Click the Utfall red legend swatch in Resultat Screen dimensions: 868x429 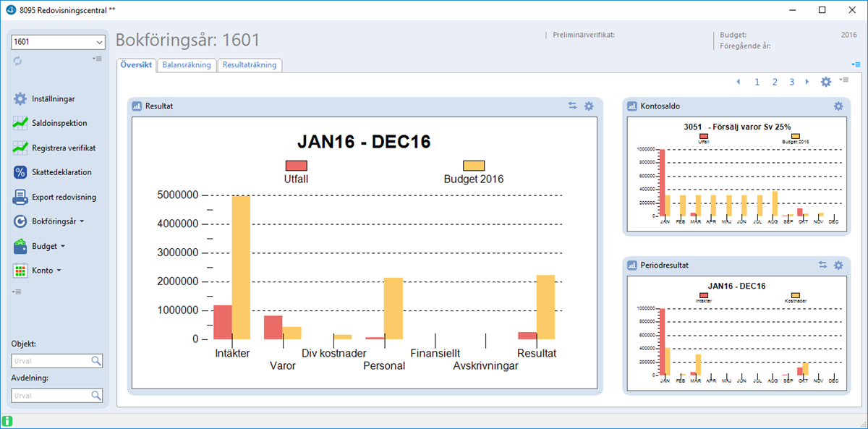pyautogui.click(x=297, y=166)
